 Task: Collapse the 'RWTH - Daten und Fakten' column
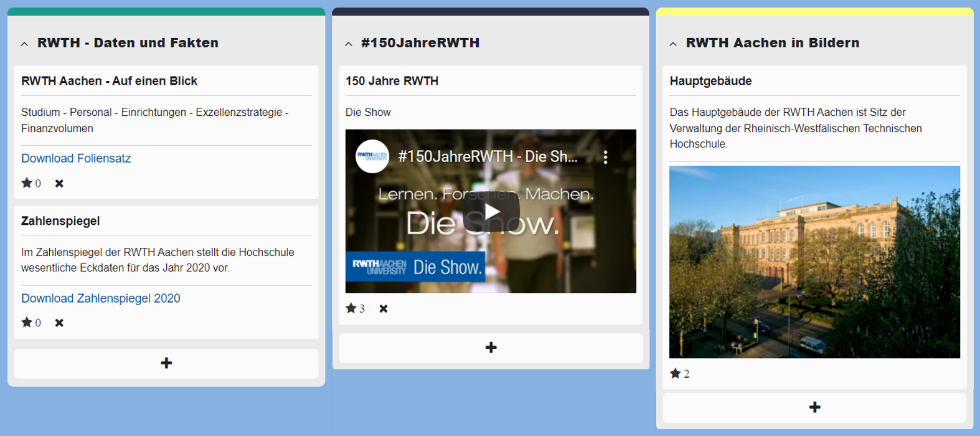tap(24, 44)
